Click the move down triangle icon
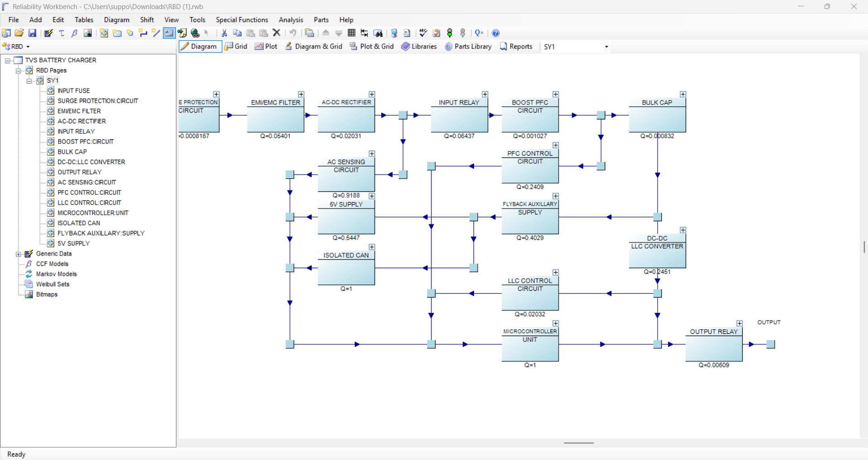The height and width of the screenshot is (460, 868). coord(339,33)
